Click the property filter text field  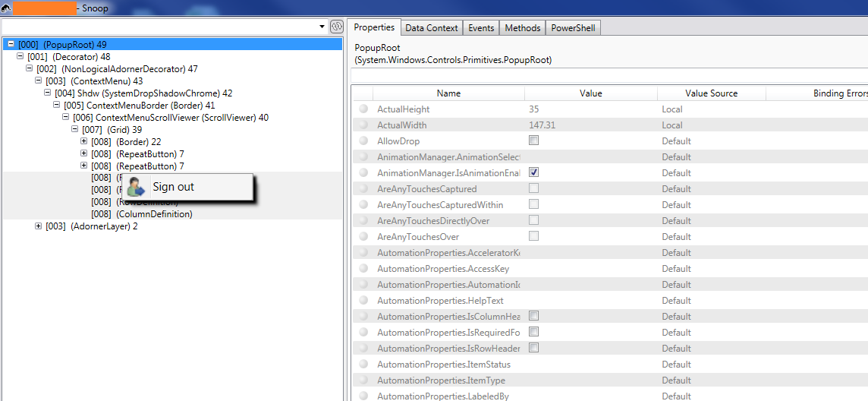click(607, 75)
